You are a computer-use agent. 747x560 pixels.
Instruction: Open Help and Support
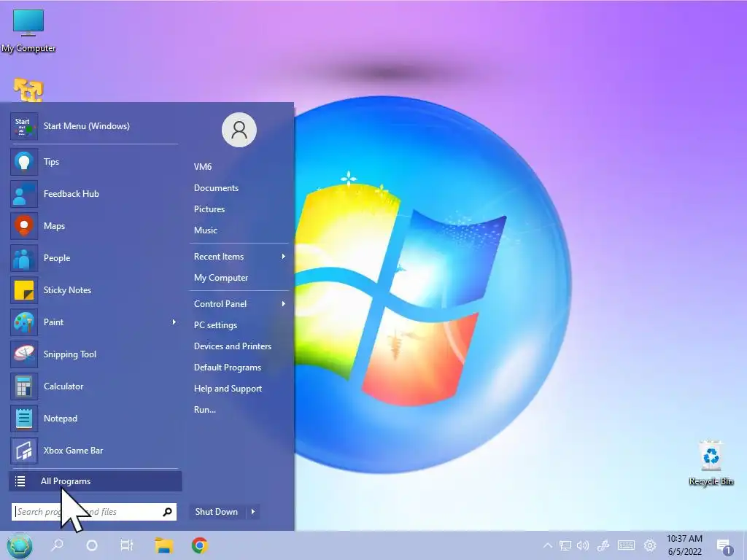228,389
